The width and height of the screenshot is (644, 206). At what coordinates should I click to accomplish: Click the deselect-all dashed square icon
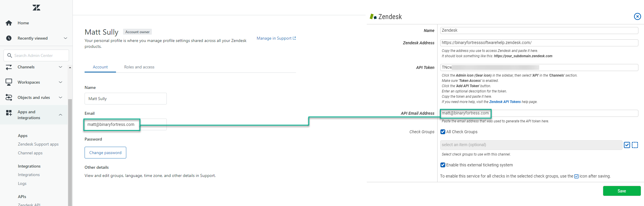[635, 145]
